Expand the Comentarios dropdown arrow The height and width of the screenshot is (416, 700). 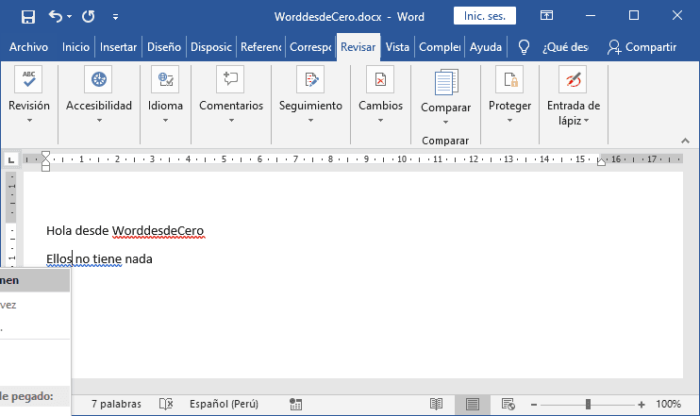tap(231, 121)
